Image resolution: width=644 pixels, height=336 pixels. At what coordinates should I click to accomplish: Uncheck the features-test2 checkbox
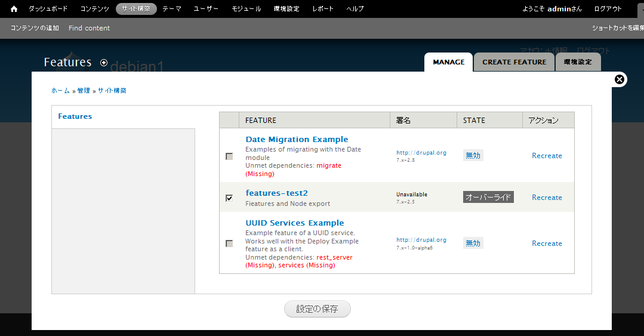[x=229, y=198]
